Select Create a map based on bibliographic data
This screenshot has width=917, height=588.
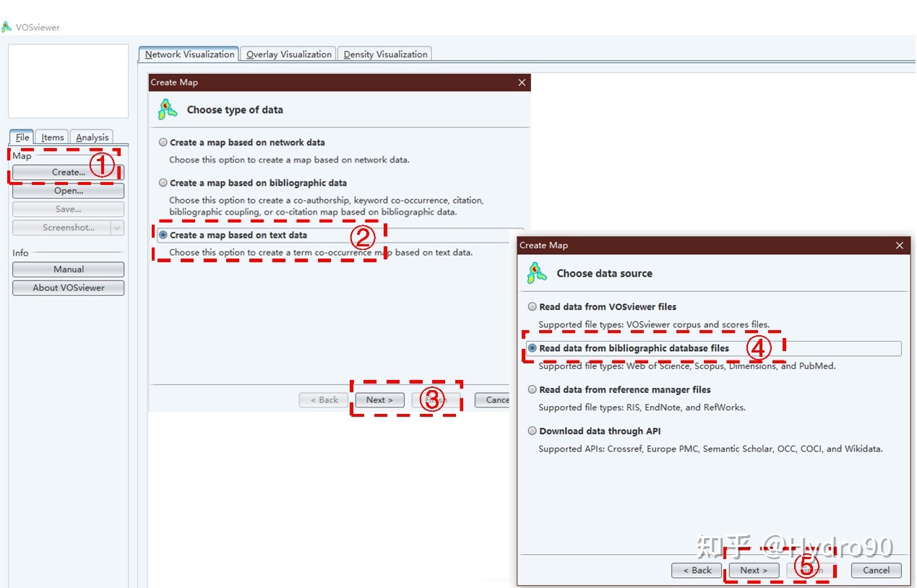point(163,183)
